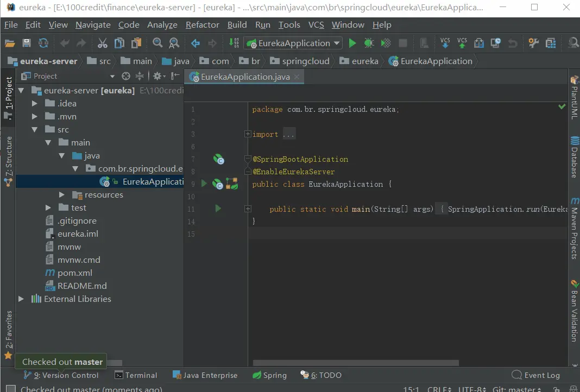Click the UTF-8 encoding status widget
The image size is (580, 392).
pyautogui.click(x=472, y=389)
